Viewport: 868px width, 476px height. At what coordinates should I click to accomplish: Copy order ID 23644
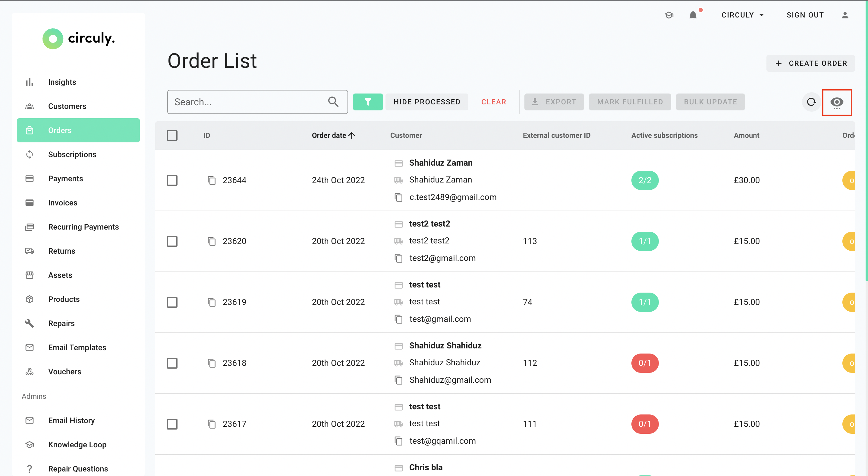pos(212,180)
